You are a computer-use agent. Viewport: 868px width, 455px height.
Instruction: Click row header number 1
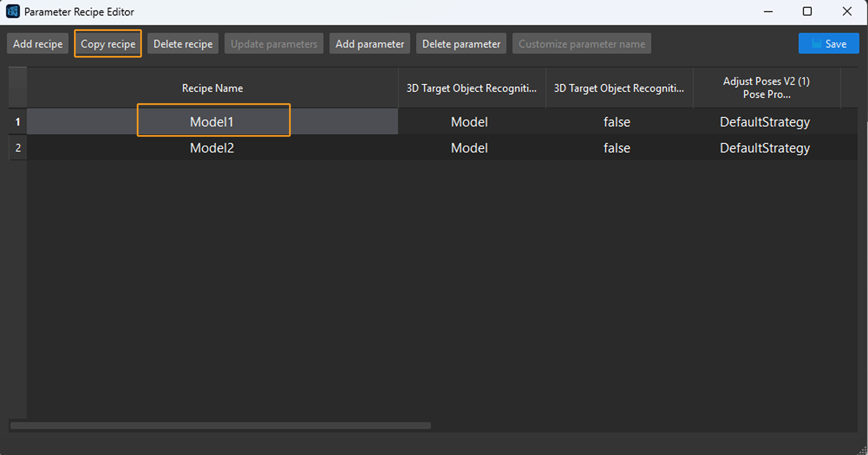click(18, 122)
